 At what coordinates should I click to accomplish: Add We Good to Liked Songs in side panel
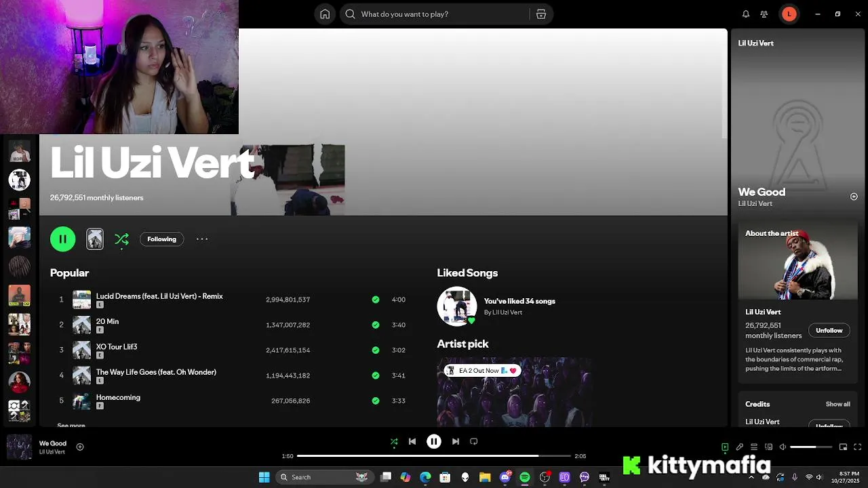pos(854,197)
